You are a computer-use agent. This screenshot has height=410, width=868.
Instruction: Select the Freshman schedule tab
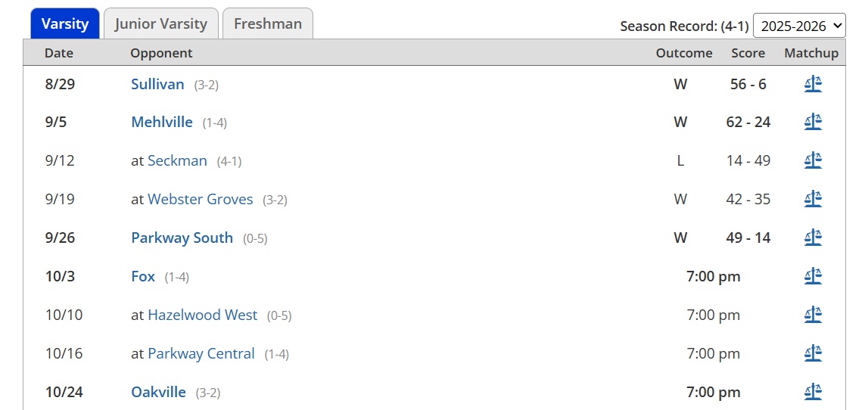pyautogui.click(x=267, y=23)
